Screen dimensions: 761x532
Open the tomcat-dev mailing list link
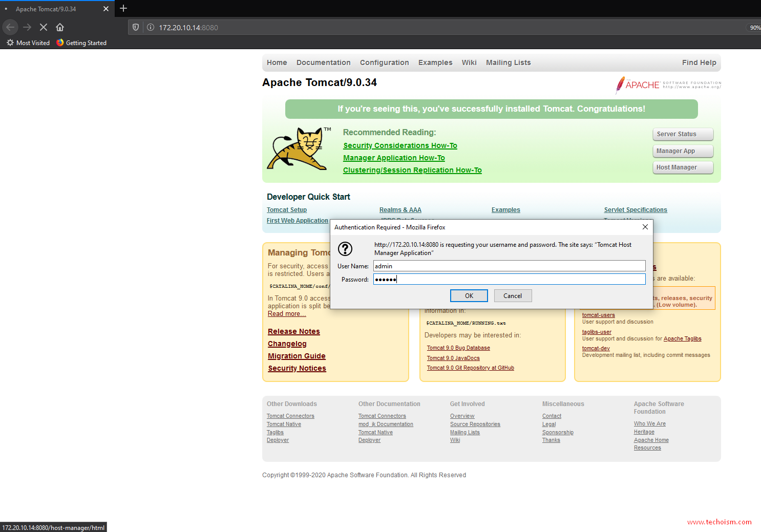click(596, 349)
